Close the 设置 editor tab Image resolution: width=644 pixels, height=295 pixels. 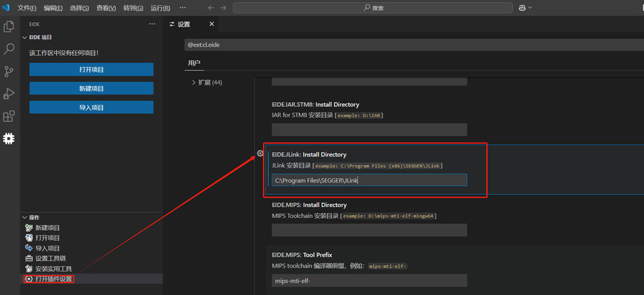212,24
